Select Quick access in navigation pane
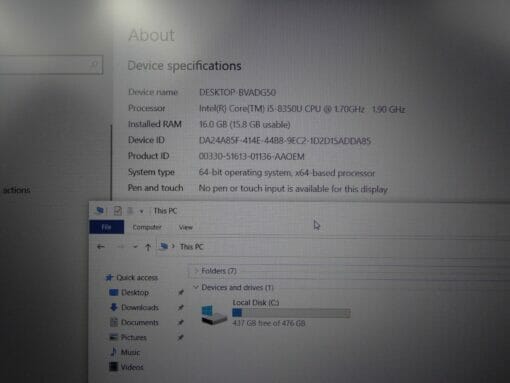The height and width of the screenshot is (383, 510). pyautogui.click(x=137, y=277)
